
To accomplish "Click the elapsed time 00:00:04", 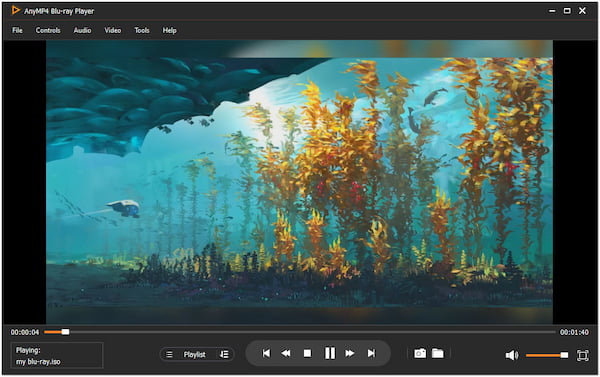I will pos(25,332).
